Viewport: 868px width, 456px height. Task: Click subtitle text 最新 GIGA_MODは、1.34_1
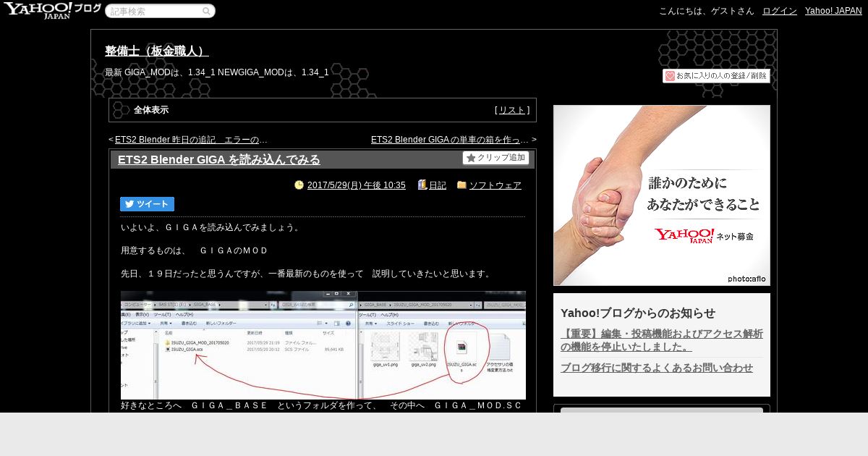click(217, 72)
